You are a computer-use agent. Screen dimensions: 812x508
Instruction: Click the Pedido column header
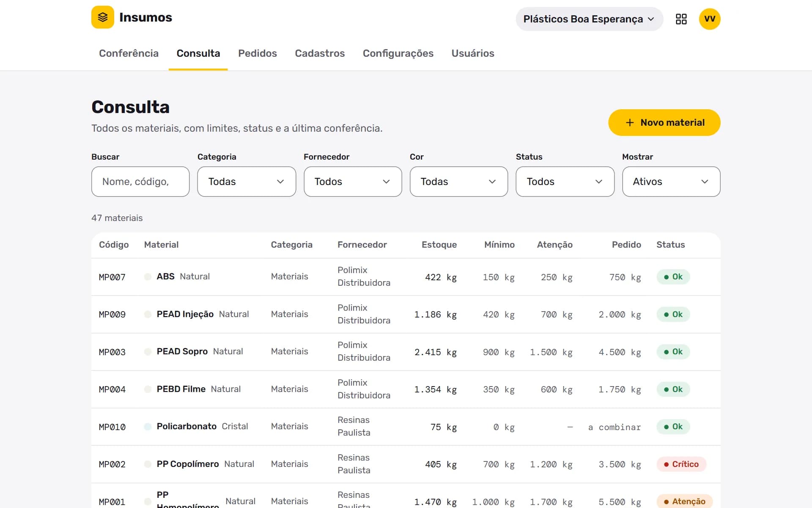[x=626, y=245]
